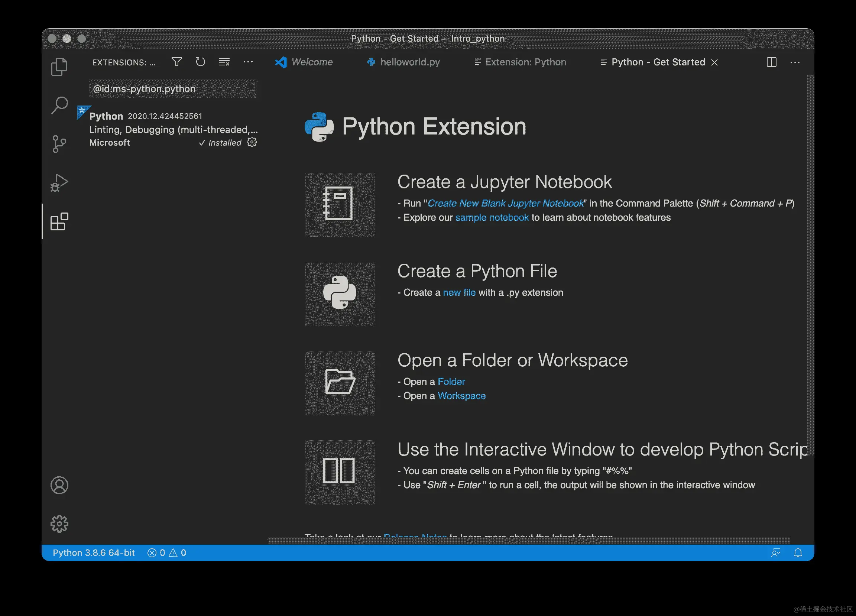Viewport: 856px width, 616px height.
Task: Open Python extension manage gear
Action: click(252, 142)
